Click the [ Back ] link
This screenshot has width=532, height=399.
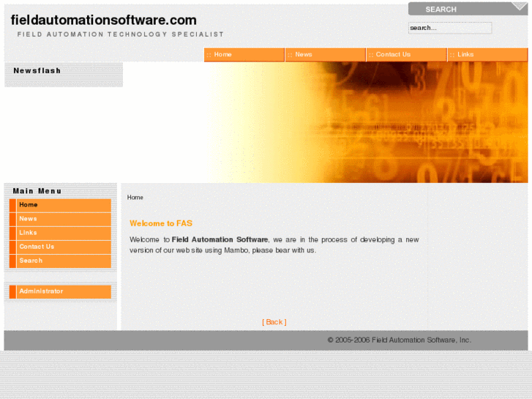point(274,322)
